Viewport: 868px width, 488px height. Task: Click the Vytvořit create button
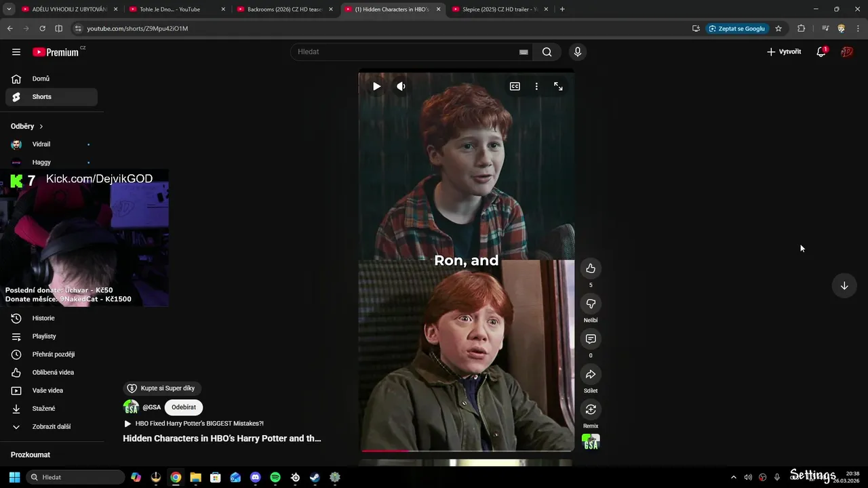[x=784, y=52]
